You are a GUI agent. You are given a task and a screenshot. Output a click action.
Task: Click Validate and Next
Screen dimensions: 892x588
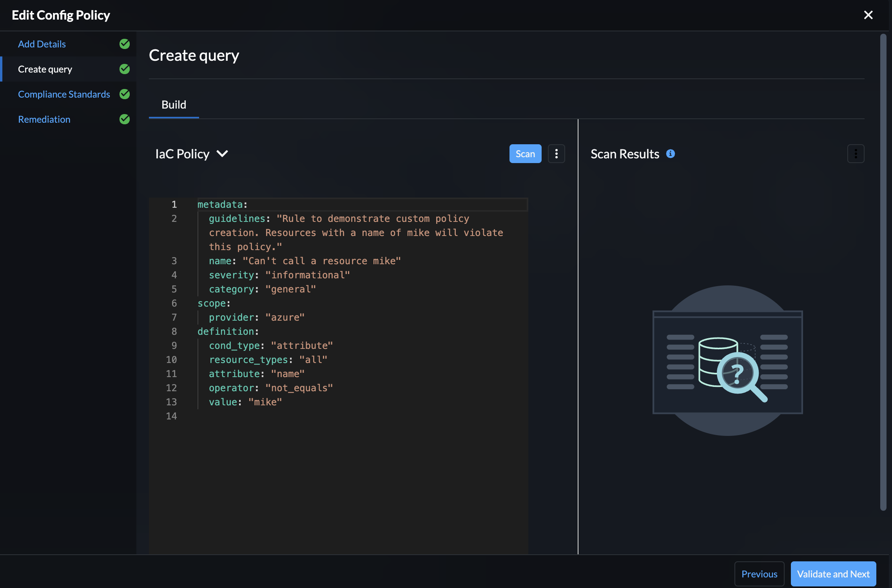click(833, 574)
